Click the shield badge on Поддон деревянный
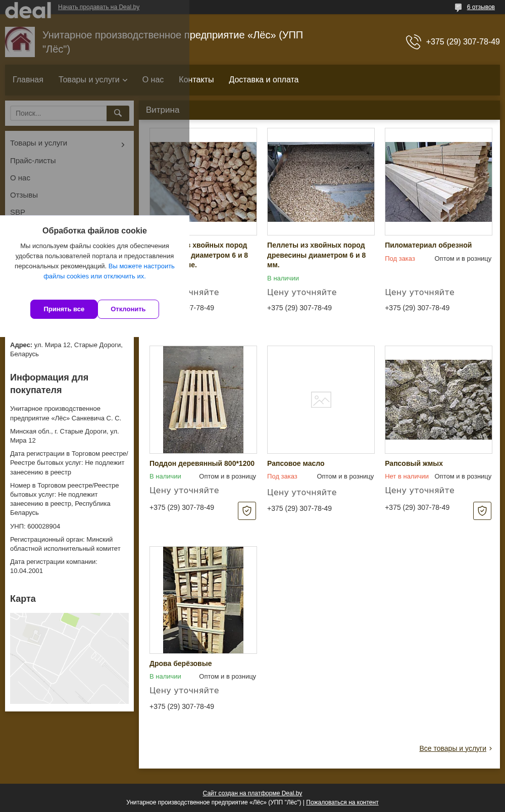Viewport: 505px width, 812px height. point(247,511)
